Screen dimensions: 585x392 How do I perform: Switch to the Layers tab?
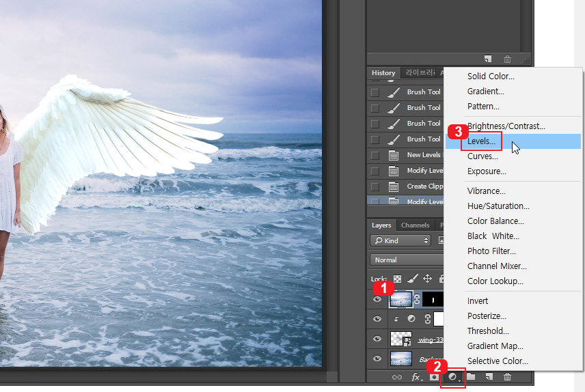pyautogui.click(x=381, y=225)
